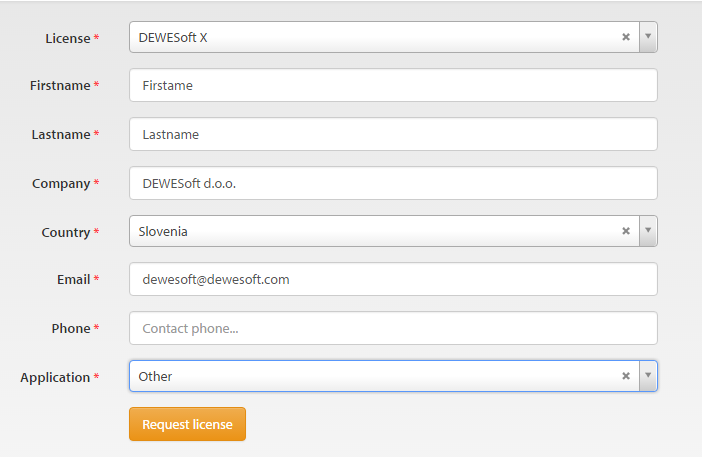The width and height of the screenshot is (702, 457).
Task: Remove the Slovenia country selection
Action: pos(626,231)
